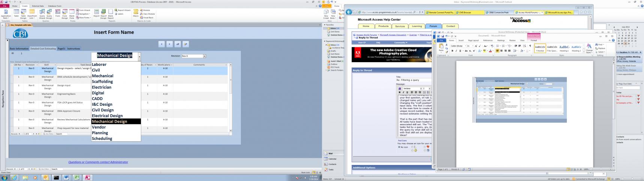
Task: Create a Blank Report in Access
Action: click(x=111, y=14)
